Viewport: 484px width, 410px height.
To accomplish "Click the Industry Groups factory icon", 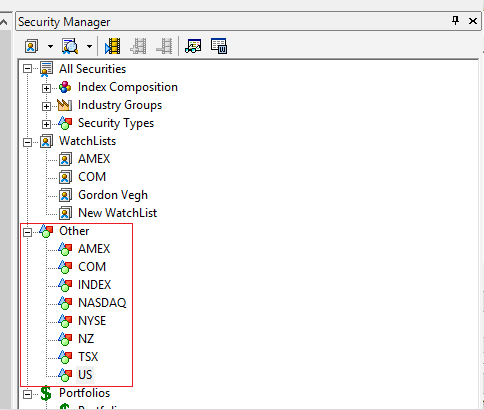I will pos(64,105).
